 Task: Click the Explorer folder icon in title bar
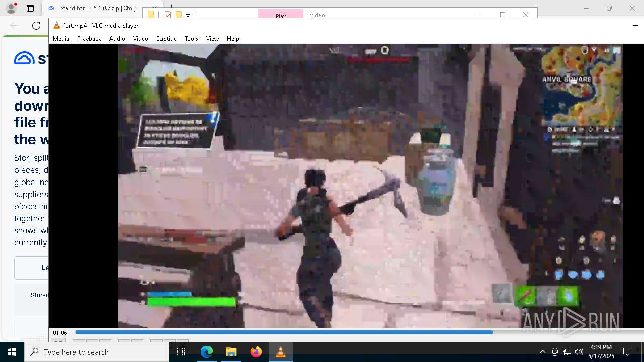pos(151,15)
